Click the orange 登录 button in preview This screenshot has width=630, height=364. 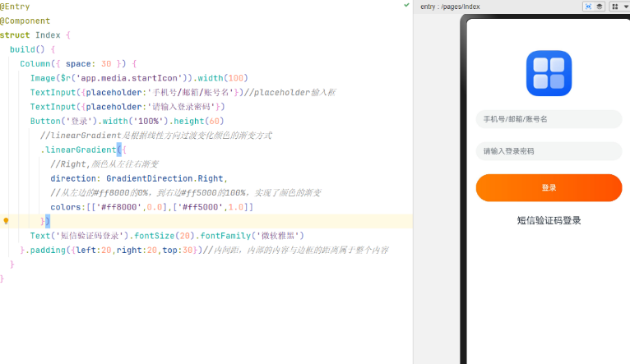point(549,187)
